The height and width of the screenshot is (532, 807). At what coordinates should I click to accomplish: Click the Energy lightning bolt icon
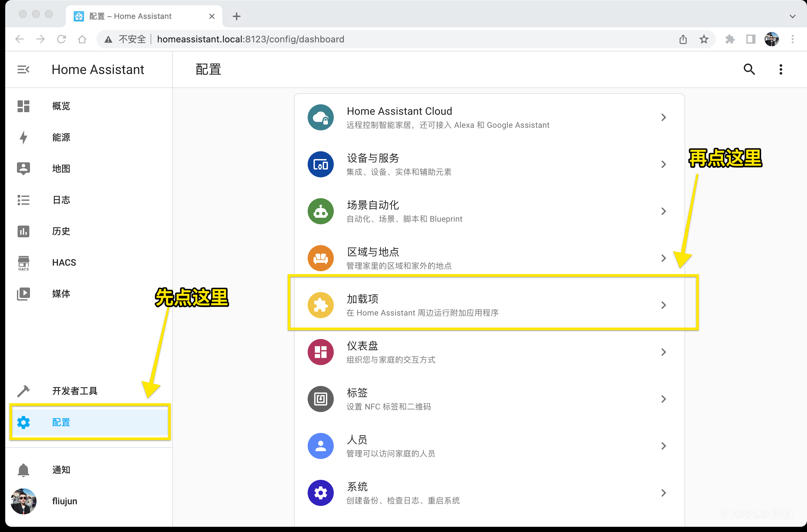click(x=23, y=138)
